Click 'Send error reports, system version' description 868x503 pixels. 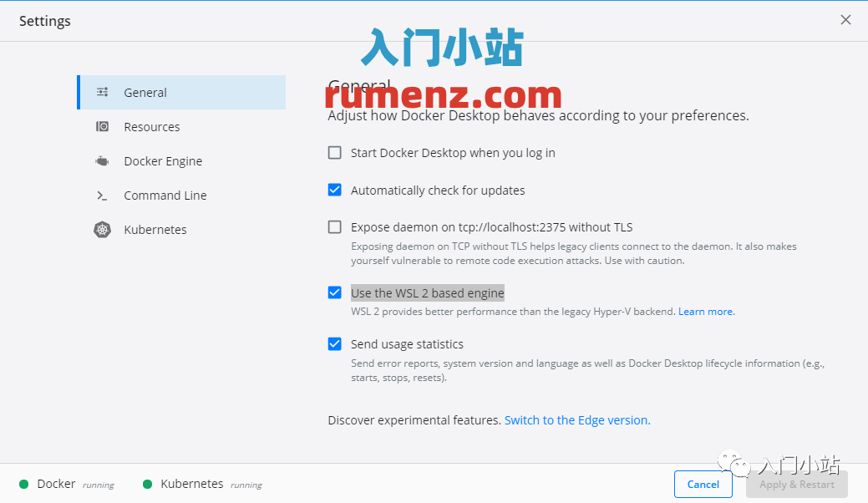tap(588, 371)
